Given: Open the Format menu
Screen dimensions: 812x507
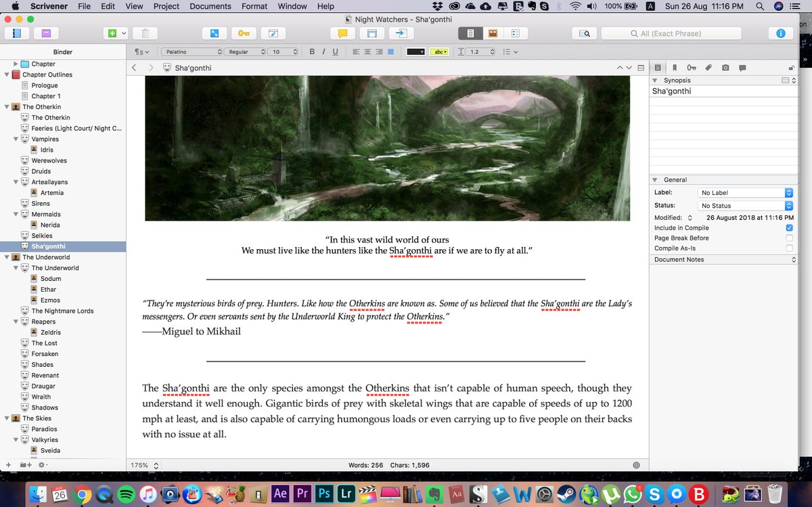Looking at the screenshot, I should click(254, 6).
